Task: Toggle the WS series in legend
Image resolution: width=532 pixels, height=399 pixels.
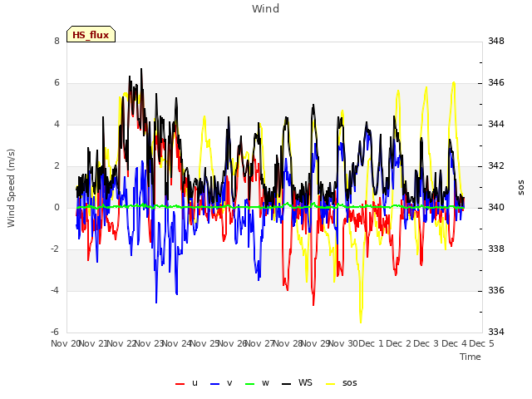Action: 297,383
